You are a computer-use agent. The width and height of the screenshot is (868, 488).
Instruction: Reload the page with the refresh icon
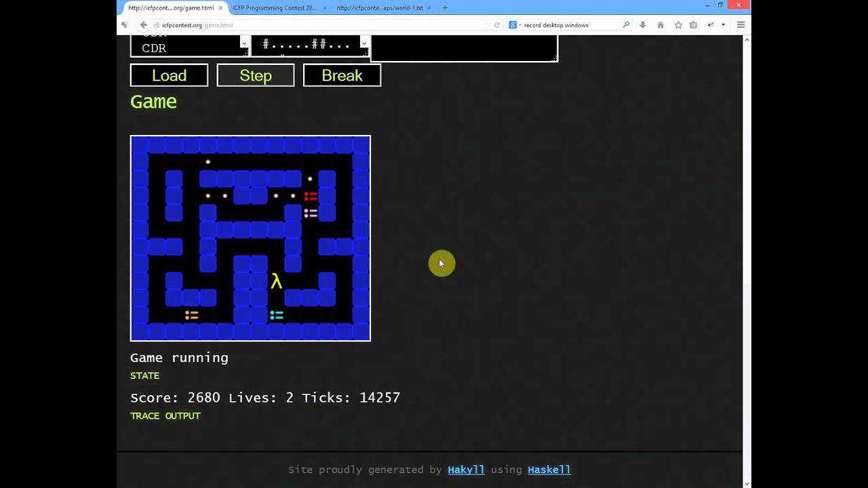[x=497, y=25]
